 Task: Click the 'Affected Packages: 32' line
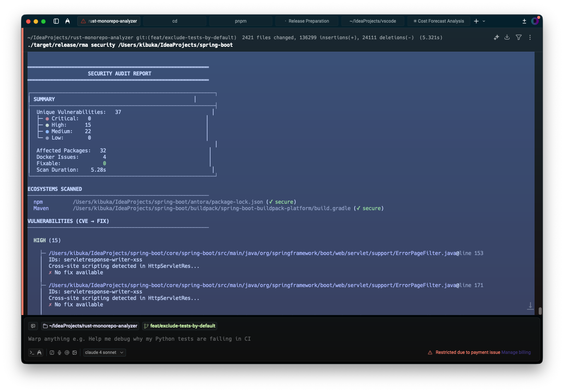pyautogui.click(x=71, y=151)
